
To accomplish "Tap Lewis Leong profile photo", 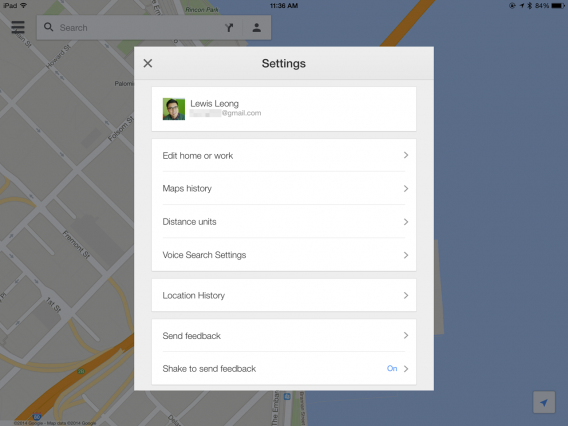I will pos(174,109).
